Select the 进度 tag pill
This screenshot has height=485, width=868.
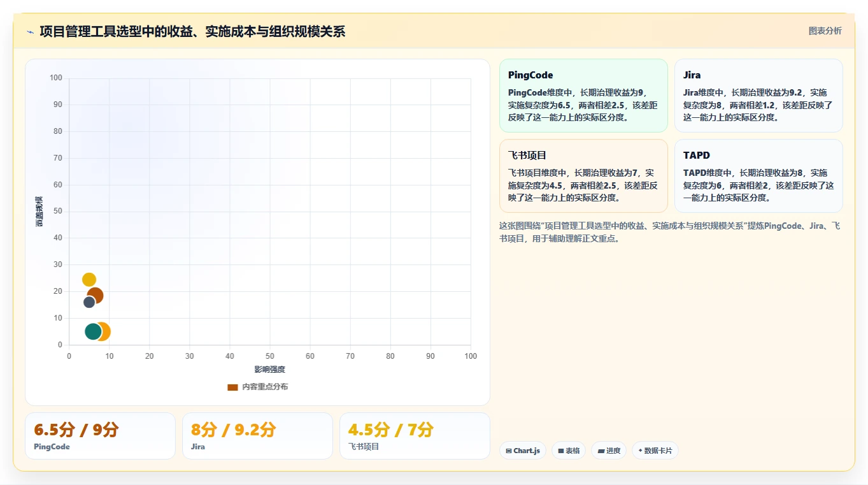609,451
